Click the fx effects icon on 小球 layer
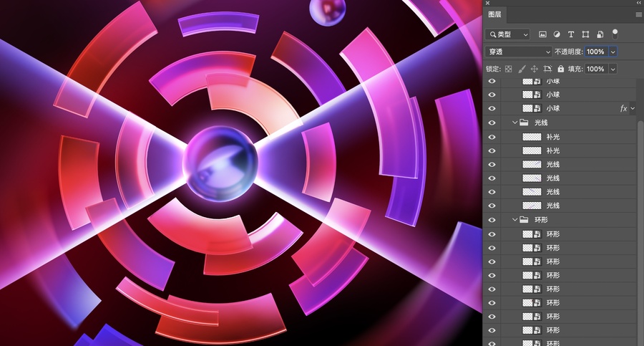This screenshot has height=346, width=644. coord(623,109)
